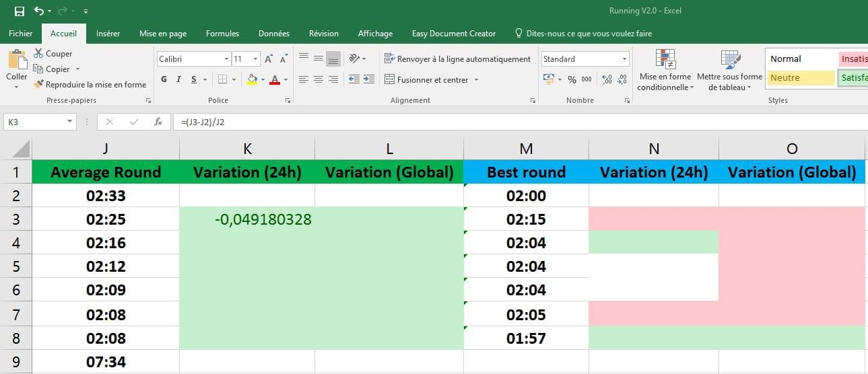The width and height of the screenshot is (868, 374).
Task: Toggle bold (G) formatting
Action: coord(164,79)
